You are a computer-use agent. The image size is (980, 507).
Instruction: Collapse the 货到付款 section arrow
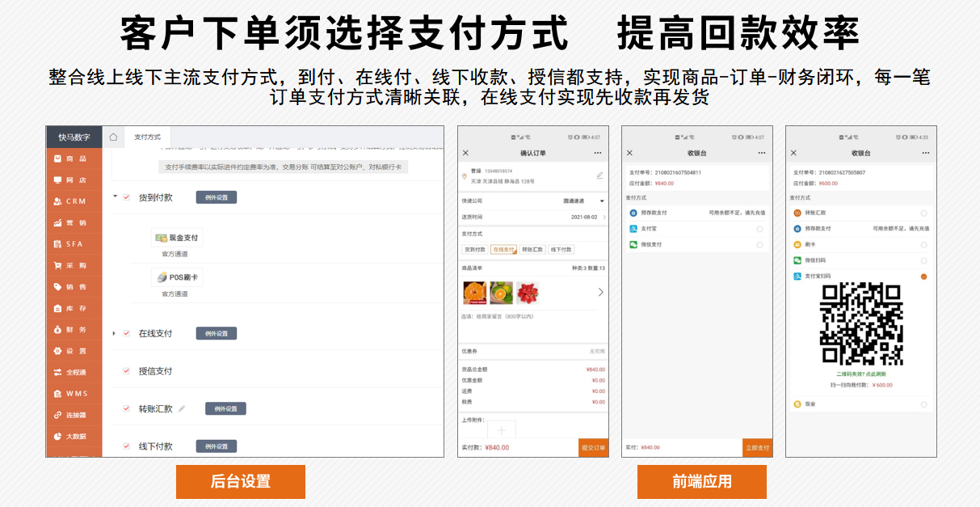coord(115,196)
